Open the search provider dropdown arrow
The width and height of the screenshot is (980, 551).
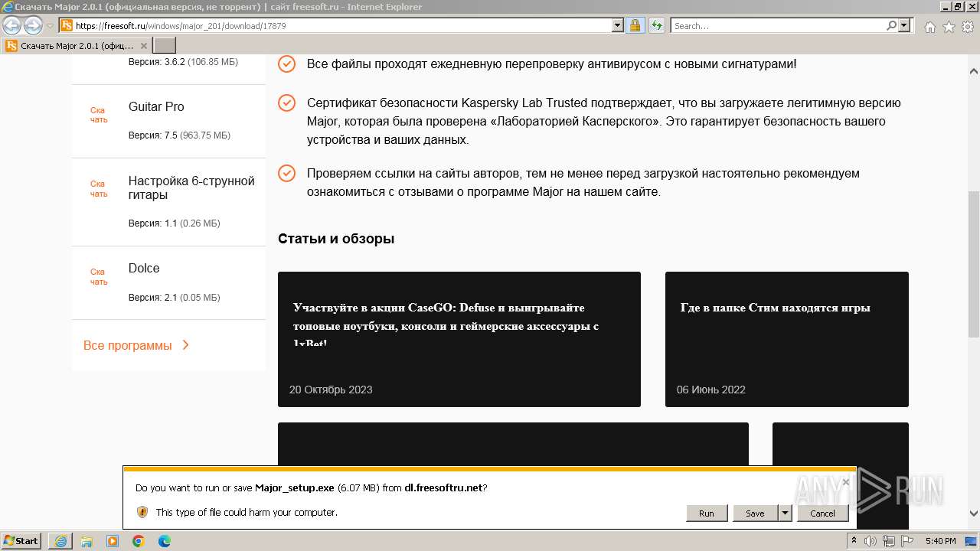pyautogui.click(x=904, y=25)
